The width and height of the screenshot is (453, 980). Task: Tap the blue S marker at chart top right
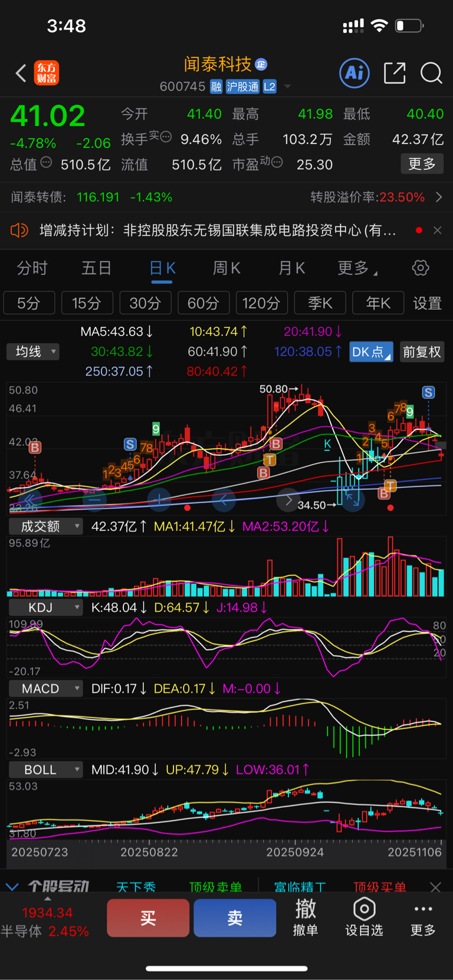[428, 392]
